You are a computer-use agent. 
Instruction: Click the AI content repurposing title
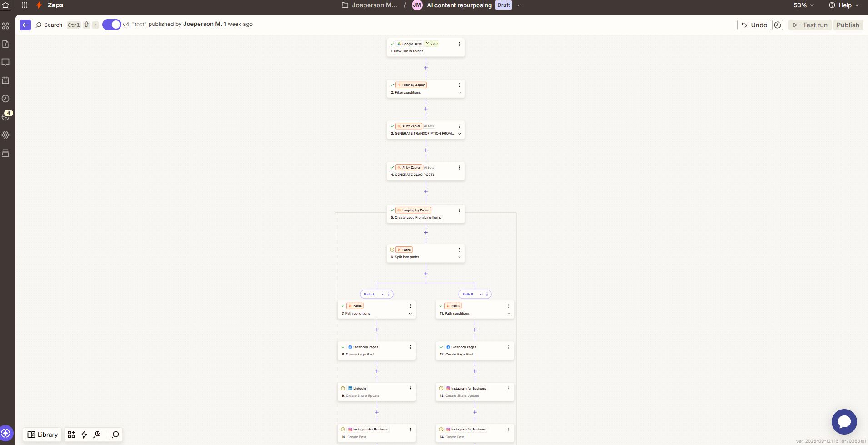pos(459,5)
